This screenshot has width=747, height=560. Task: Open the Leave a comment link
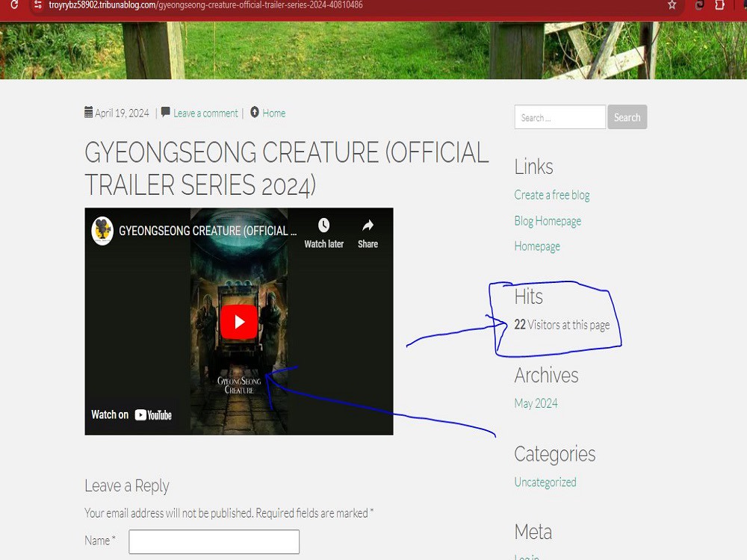205,113
